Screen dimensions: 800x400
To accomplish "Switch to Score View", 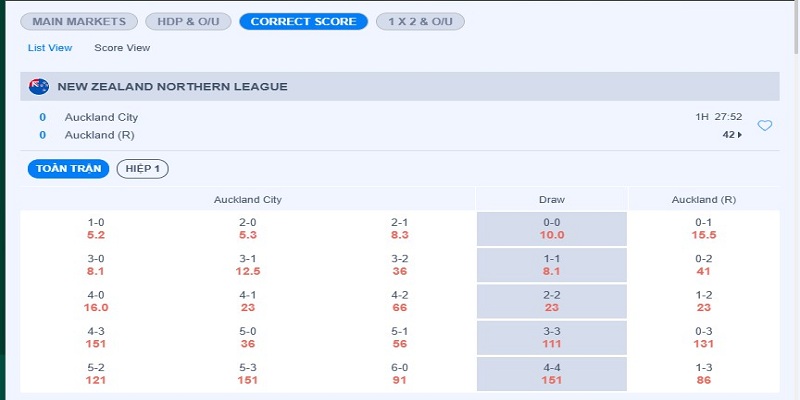I will point(122,47).
